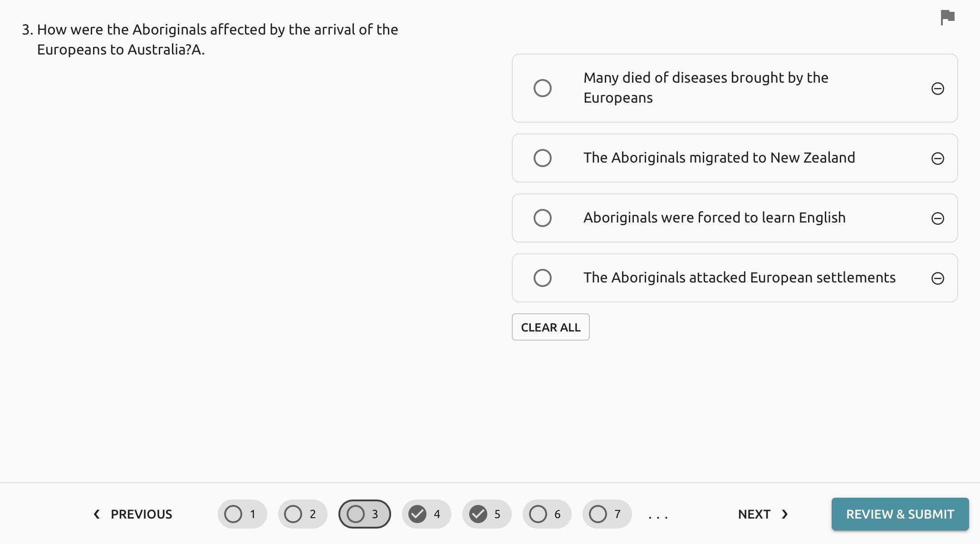
Task: Navigate to question 2
Action: coord(303,514)
